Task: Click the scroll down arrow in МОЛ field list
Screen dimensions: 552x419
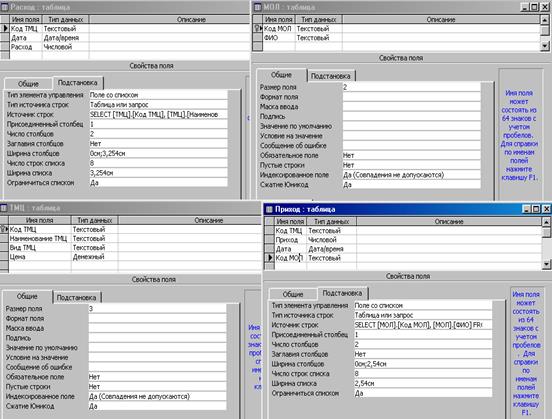Action: (x=545, y=45)
